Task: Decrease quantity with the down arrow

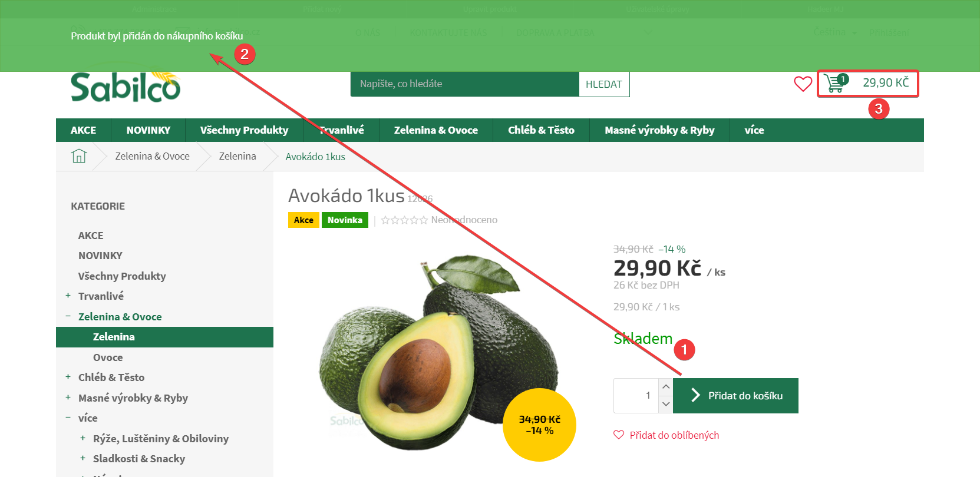Action: click(x=666, y=404)
